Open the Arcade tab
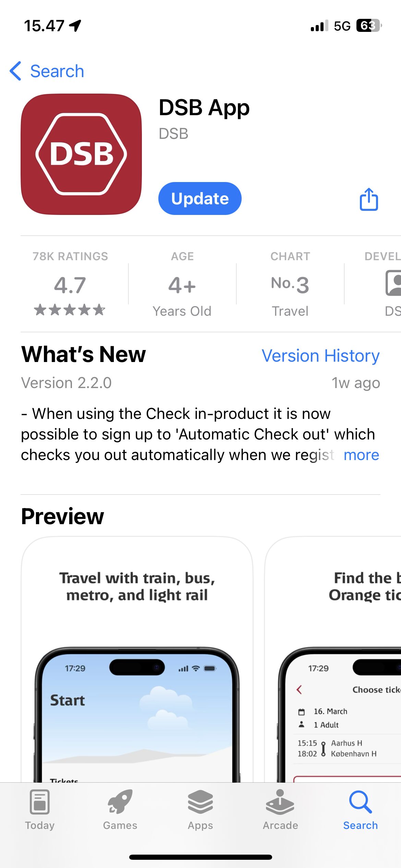Screen dimensions: 401x868 280,809
